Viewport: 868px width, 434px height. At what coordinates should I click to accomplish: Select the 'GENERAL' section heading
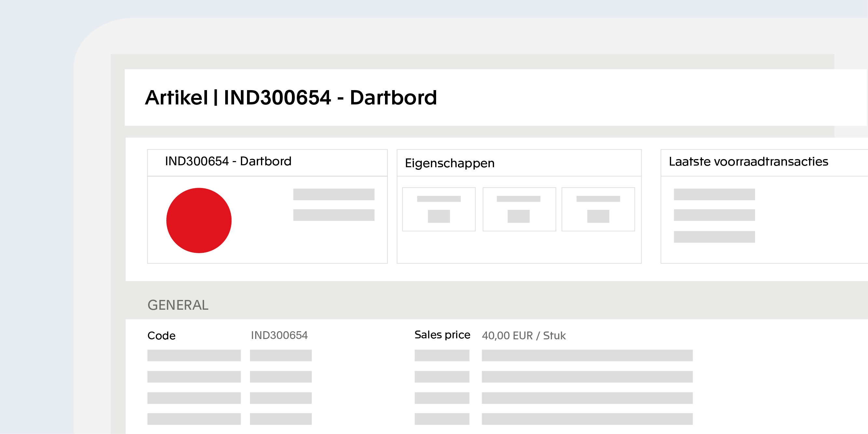(x=178, y=305)
